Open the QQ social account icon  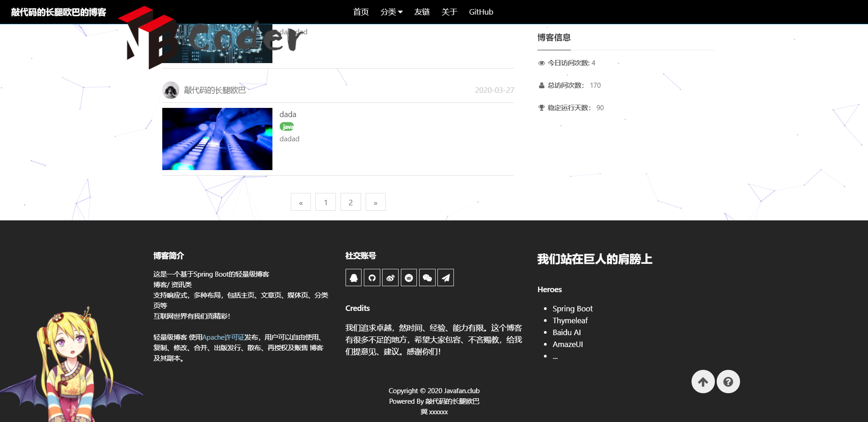(x=353, y=278)
